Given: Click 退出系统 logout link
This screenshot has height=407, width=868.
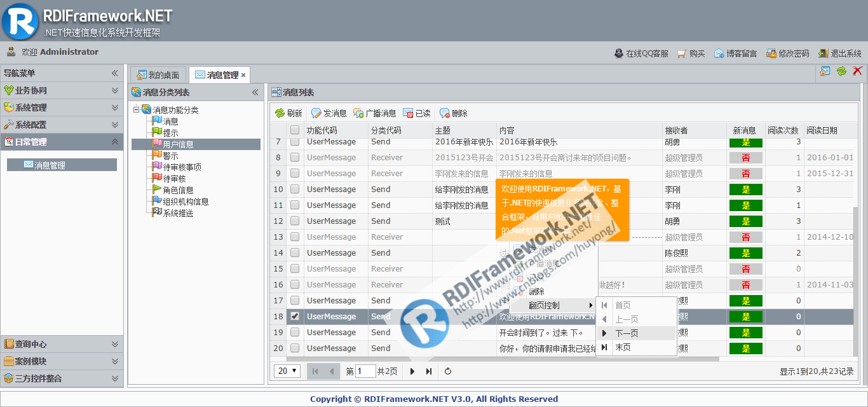Looking at the screenshot, I should click(840, 53).
